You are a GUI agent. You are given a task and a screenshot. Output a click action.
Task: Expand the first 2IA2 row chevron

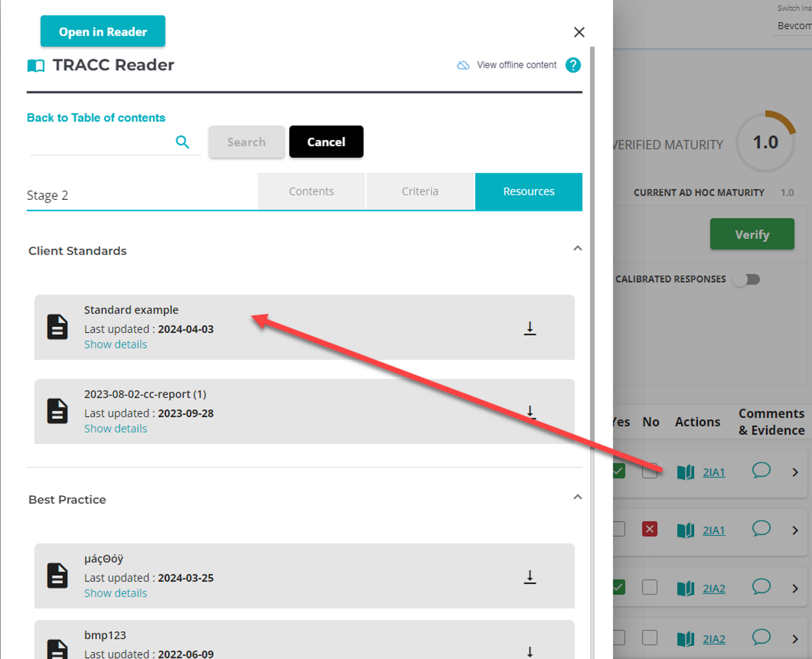click(x=795, y=589)
